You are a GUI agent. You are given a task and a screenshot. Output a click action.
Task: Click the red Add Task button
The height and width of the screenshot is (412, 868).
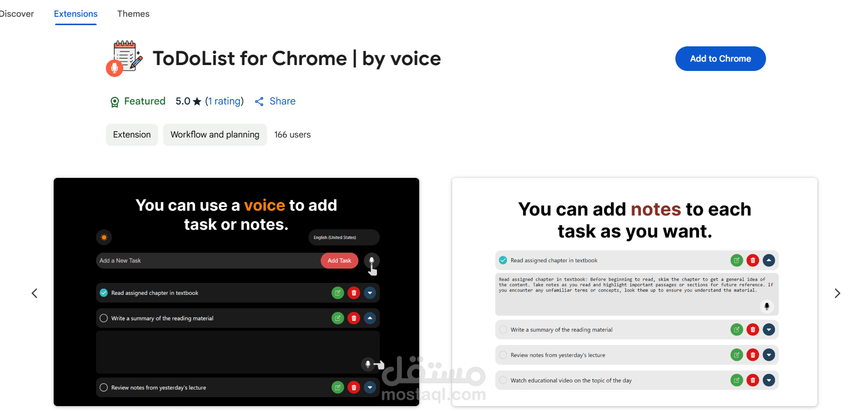pyautogui.click(x=339, y=261)
